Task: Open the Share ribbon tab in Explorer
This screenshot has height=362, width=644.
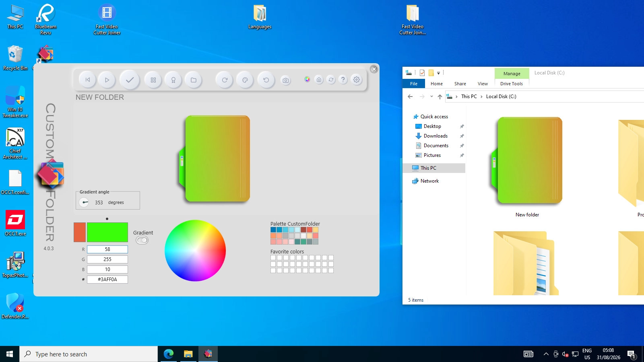Action: click(460, 84)
